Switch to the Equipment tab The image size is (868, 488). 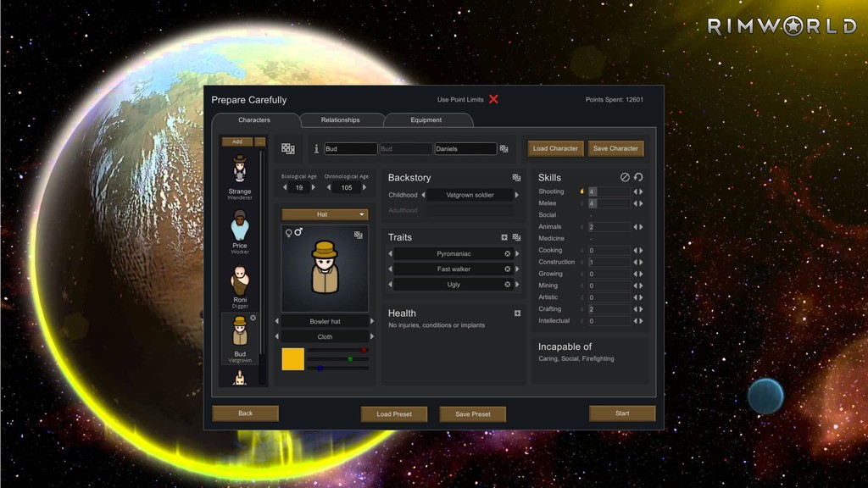[x=426, y=120]
